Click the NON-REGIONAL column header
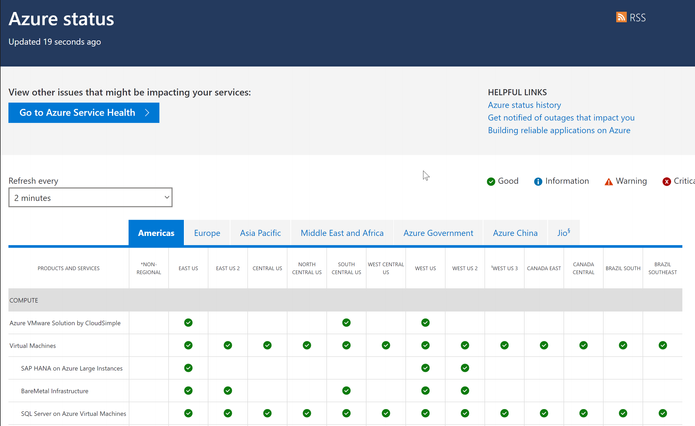The width and height of the screenshot is (695, 426). [149, 268]
